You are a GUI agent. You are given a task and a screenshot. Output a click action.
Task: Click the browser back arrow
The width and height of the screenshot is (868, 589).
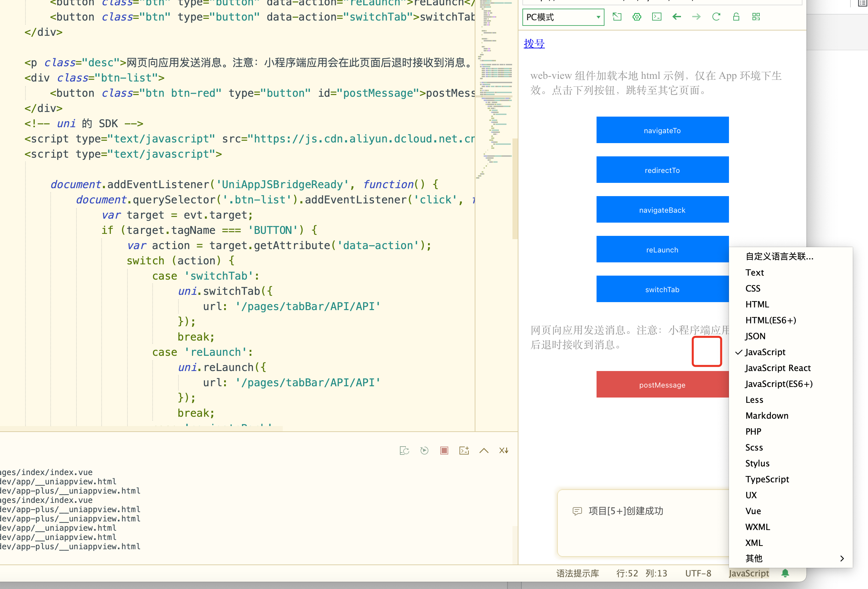676,17
